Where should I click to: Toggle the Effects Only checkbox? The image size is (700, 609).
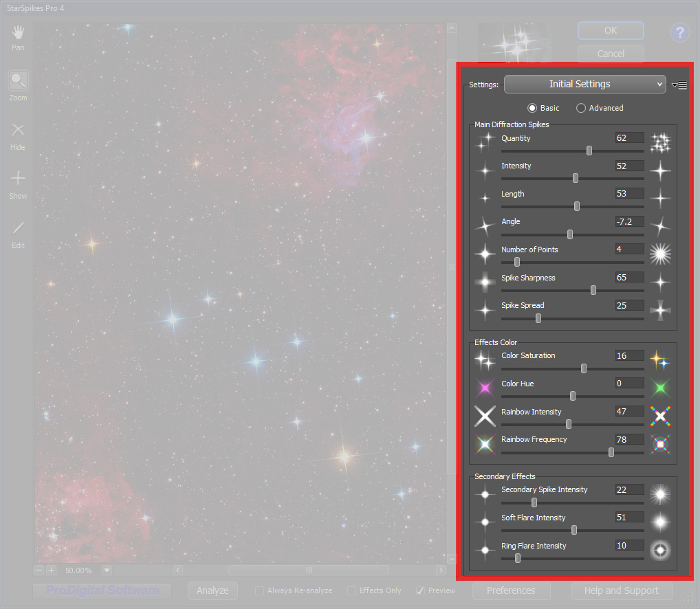(x=352, y=590)
